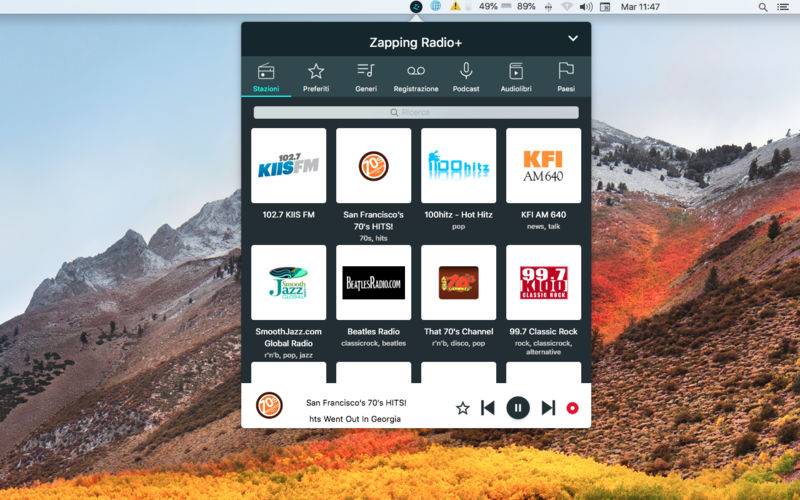Screen dimensions: 800x500
Task: Click the 'Beatles Radio' station name
Action: click(x=373, y=332)
